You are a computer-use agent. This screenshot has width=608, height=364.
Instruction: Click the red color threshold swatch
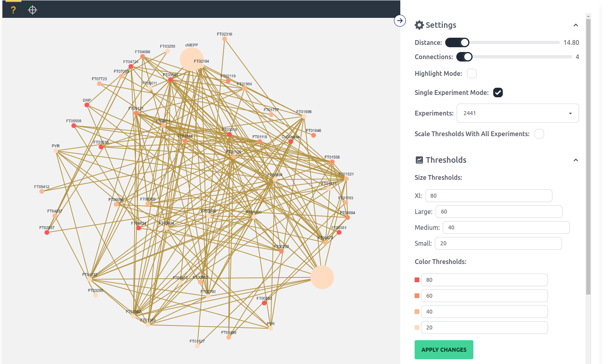click(x=417, y=280)
